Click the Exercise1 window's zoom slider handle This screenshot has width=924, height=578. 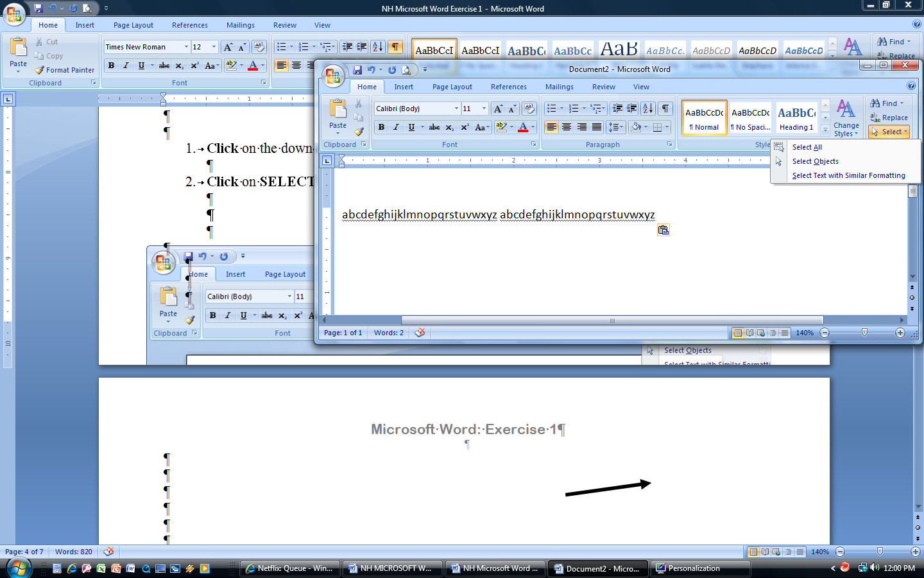click(x=880, y=552)
